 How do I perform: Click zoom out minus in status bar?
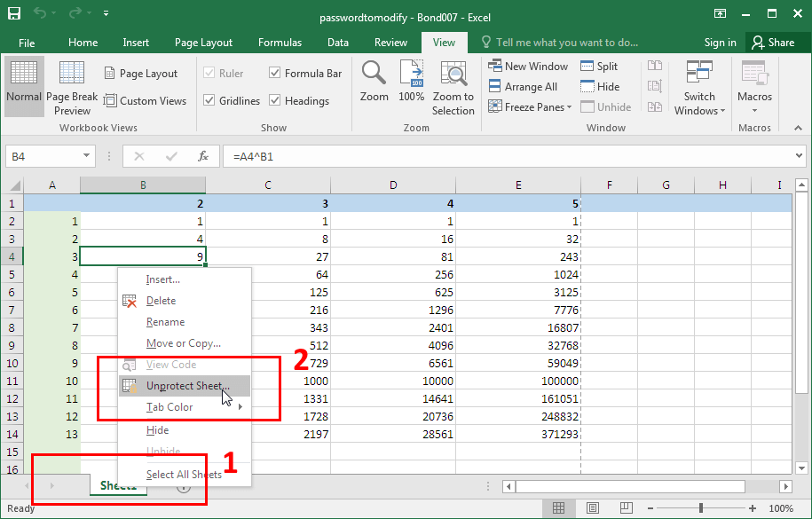point(651,508)
